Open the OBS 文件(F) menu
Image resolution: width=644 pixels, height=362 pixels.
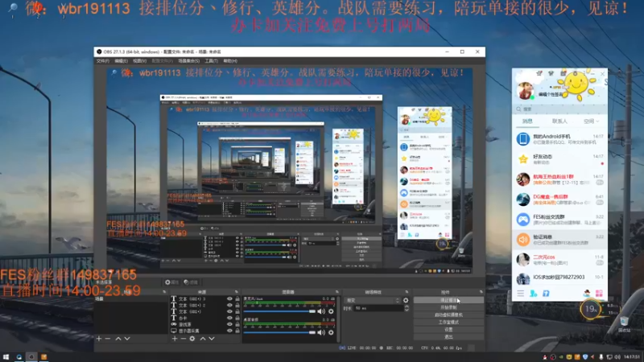[103, 61]
